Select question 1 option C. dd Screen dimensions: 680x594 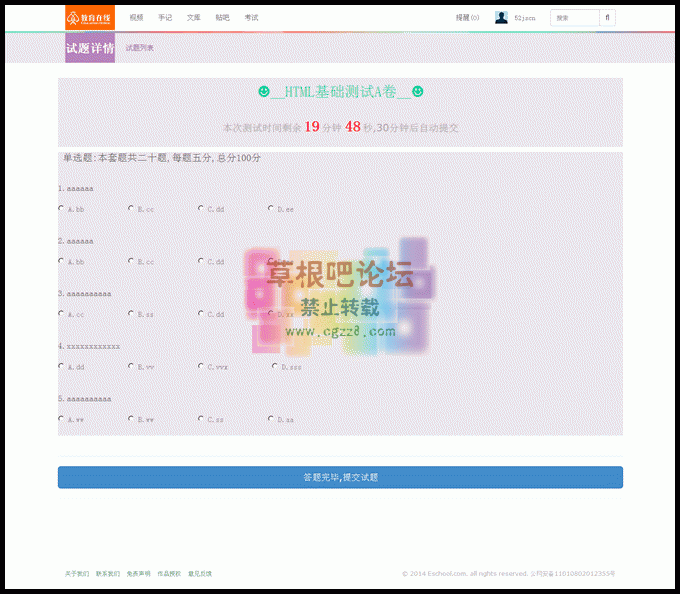(x=201, y=208)
